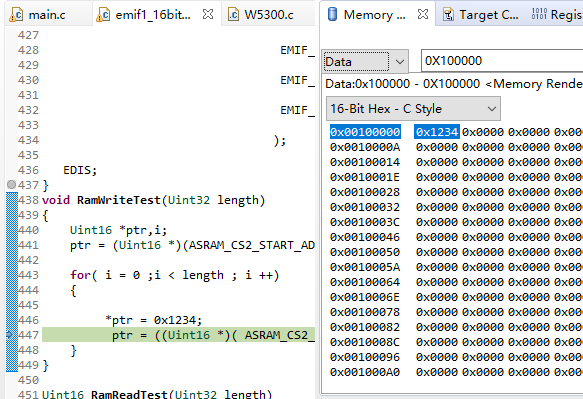583x399 pixels.
Task: Select the 0x1234 memory value cell
Action: 437,132
